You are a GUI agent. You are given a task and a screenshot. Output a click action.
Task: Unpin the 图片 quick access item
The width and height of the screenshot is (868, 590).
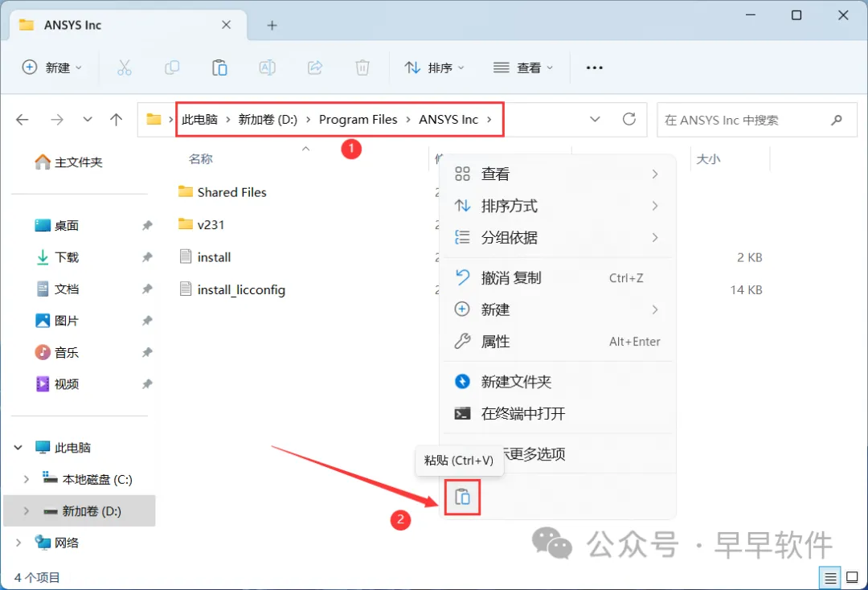pyautogui.click(x=147, y=321)
